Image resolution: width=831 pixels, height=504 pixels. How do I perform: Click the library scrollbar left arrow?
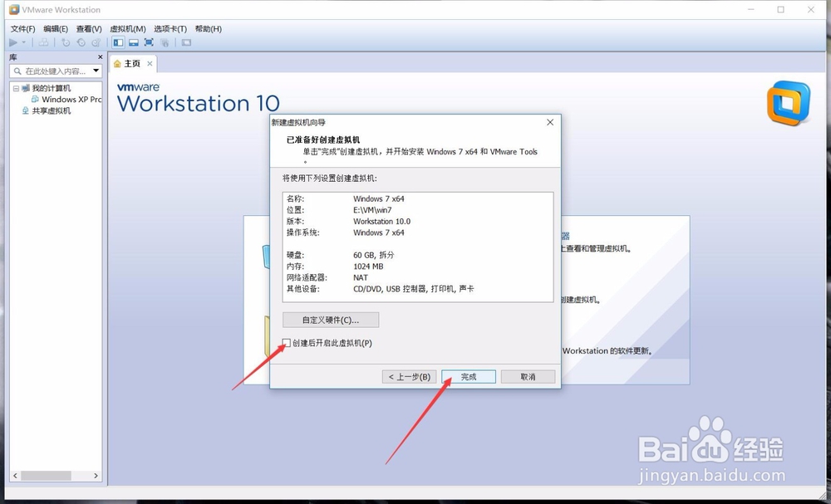(15, 476)
